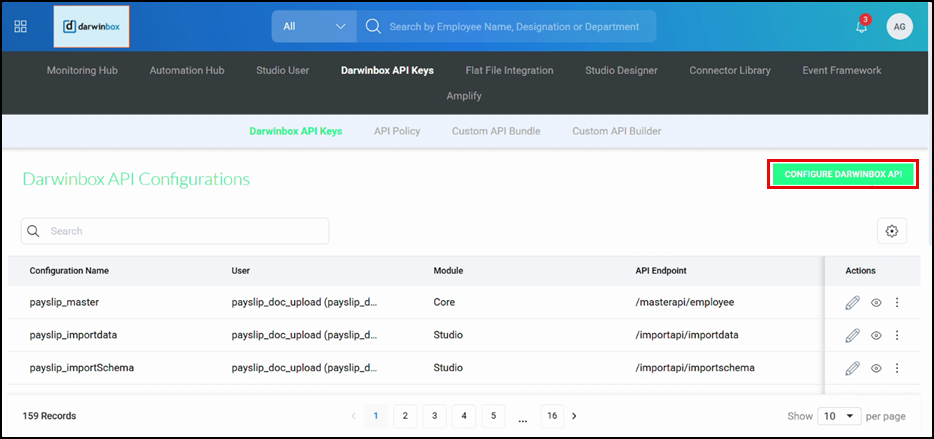The width and height of the screenshot is (934, 439).
Task: Click the configurations search field
Action: [x=175, y=231]
